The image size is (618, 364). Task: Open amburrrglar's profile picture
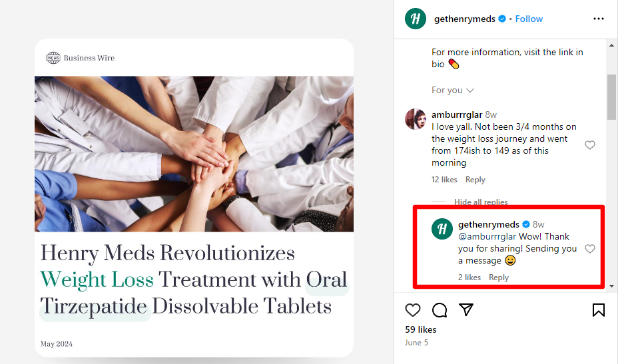416,119
